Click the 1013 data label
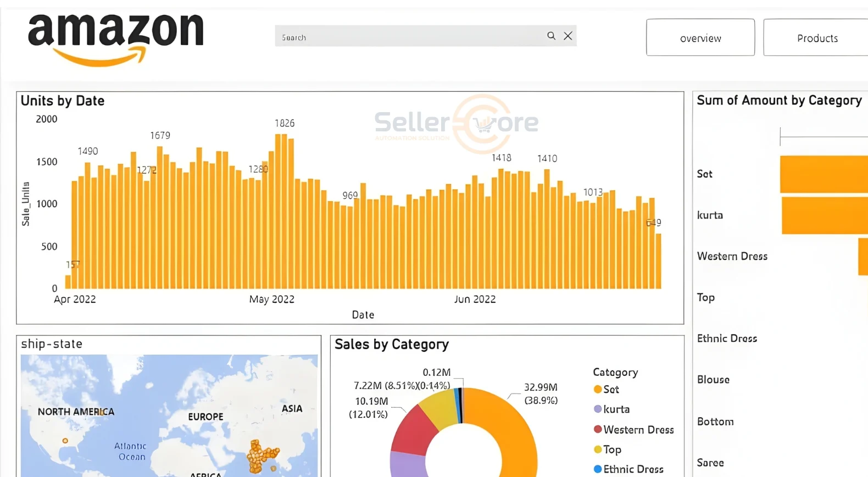The width and height of the screenshot is (868, 477). pos(593,192)
